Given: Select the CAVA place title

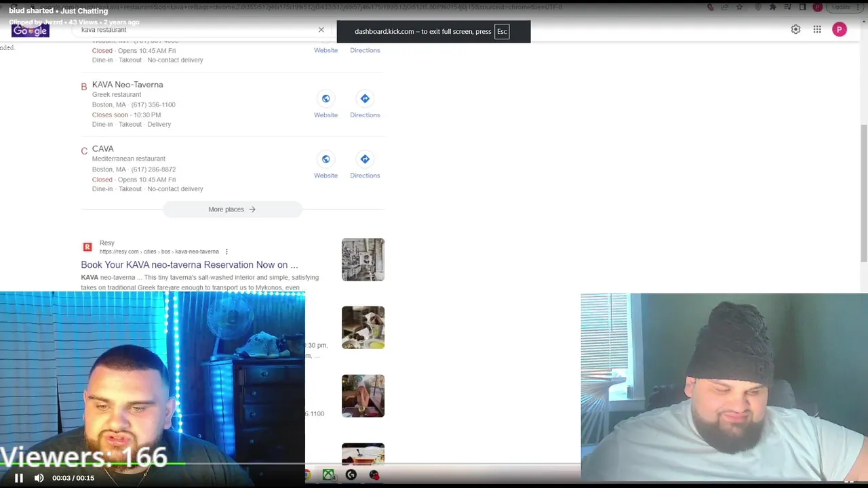Looking at the screenshot, I should 103,148.
